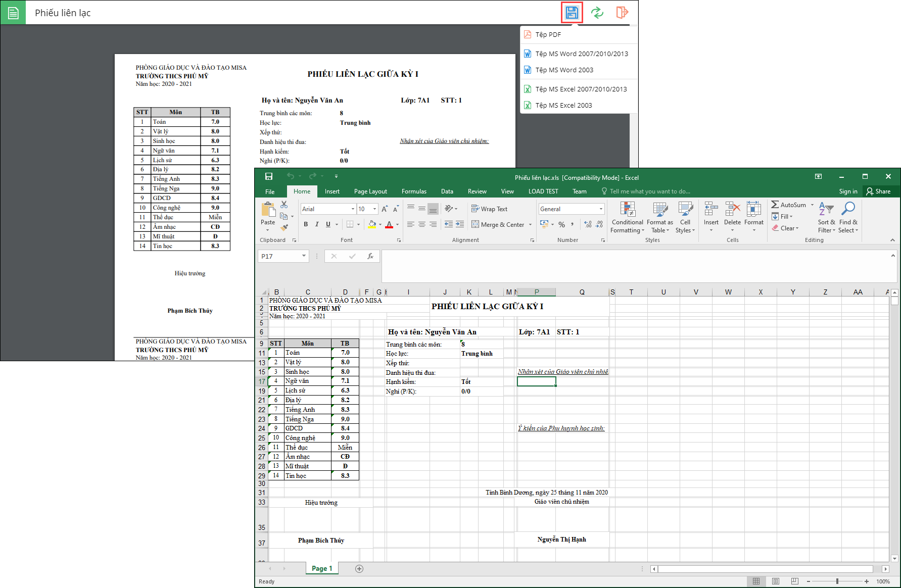
Task: Click the green refresh arrows icon
Action: coord(597,13)
